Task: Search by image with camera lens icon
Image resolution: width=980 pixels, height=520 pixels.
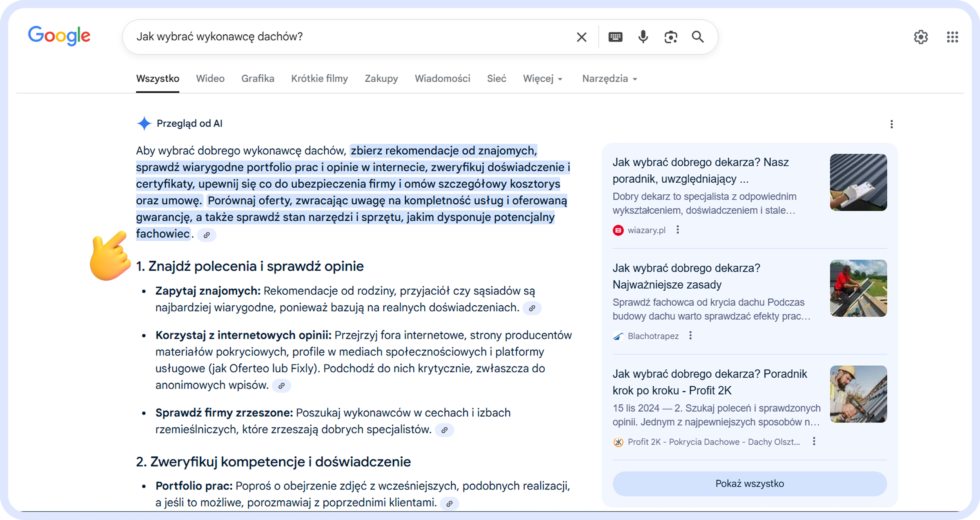Action: point(670,37)
